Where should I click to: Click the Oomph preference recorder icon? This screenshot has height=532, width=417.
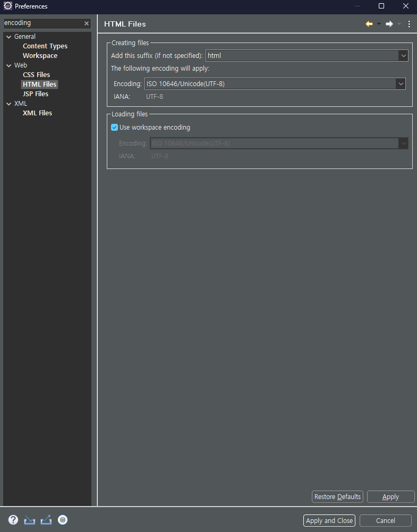pyautogui.click(x=63, y=520)
